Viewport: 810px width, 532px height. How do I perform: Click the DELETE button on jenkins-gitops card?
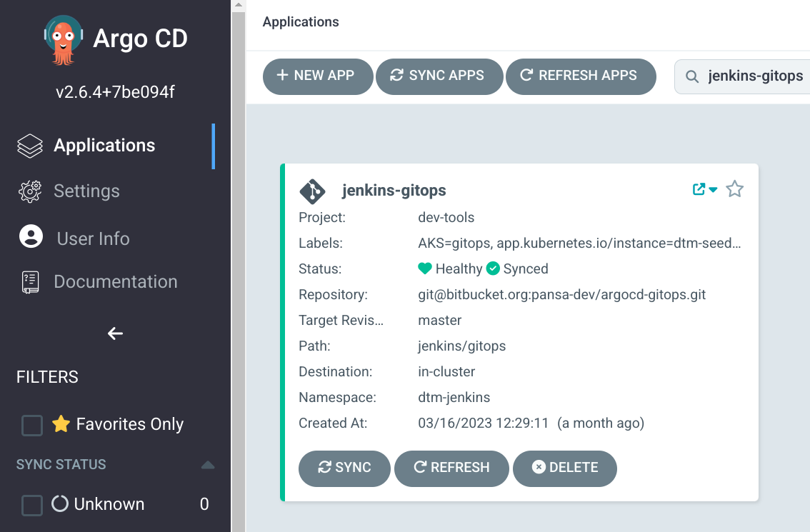564,468
